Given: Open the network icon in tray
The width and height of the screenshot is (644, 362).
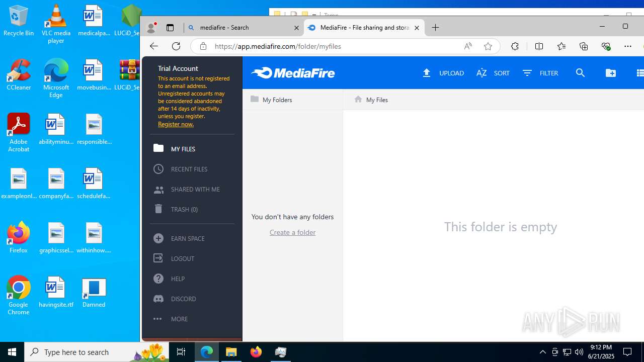Looking at the screenshot, I should pos(567,352).
